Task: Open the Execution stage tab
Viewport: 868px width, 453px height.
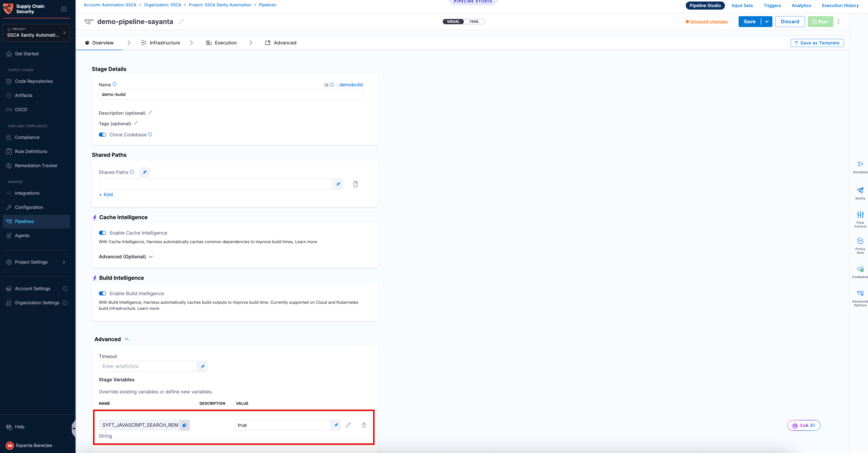Action: (221, 43)
